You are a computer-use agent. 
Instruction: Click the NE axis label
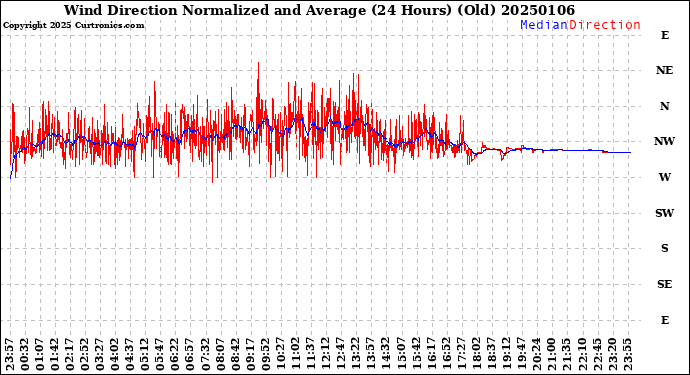click(664, 70)
